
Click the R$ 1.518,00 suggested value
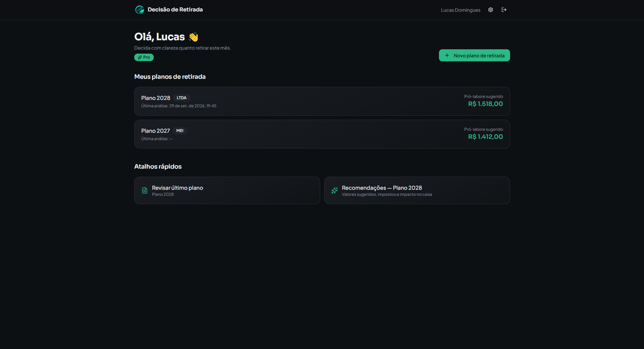click(486, 104)
